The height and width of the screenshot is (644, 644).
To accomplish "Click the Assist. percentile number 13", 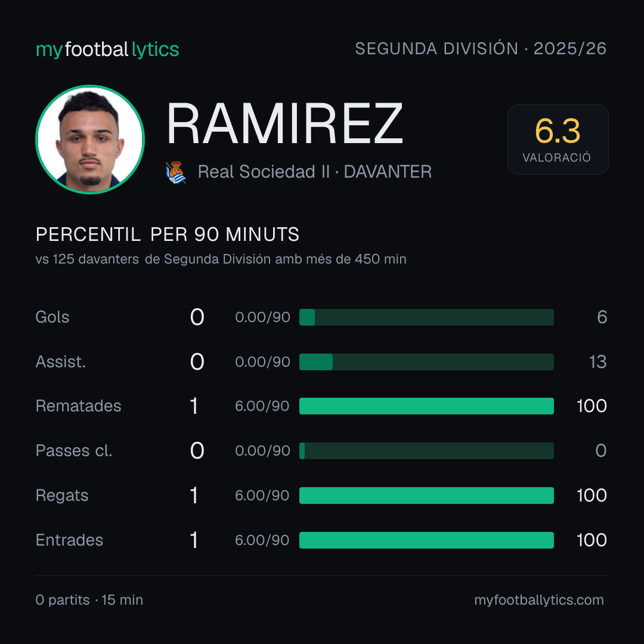I will coord(597,362).
